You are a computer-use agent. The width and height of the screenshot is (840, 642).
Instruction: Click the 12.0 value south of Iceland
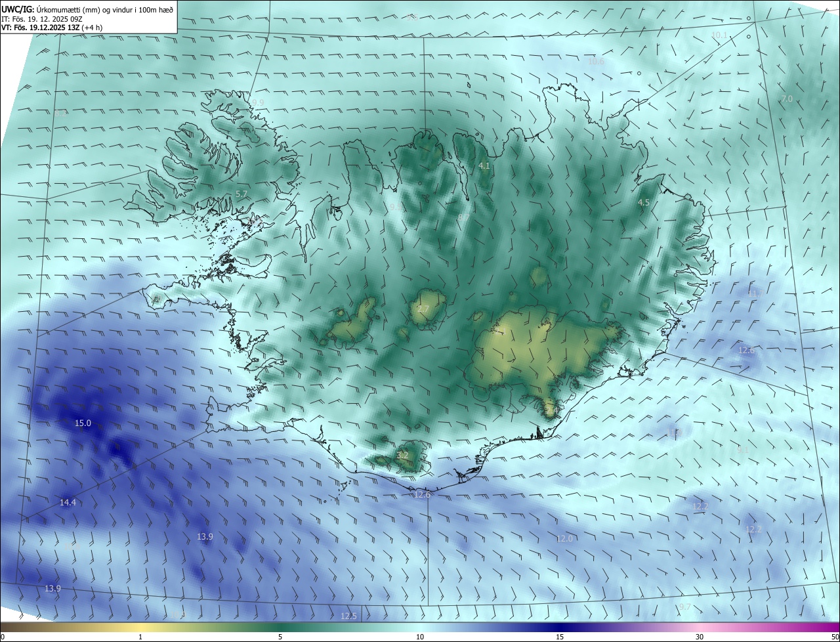[564, 538]
